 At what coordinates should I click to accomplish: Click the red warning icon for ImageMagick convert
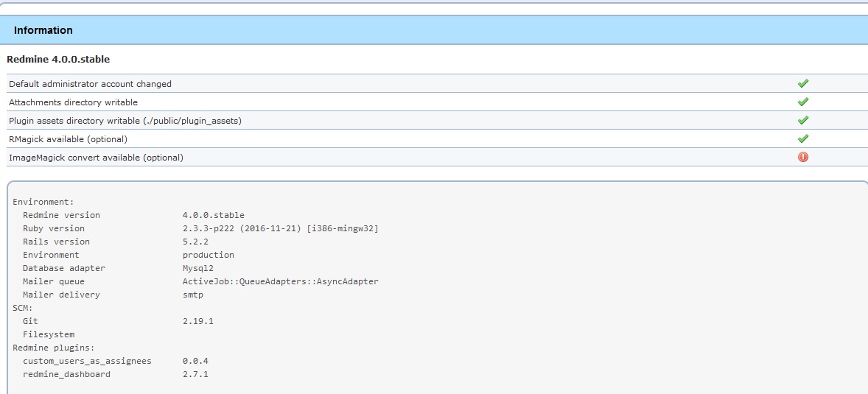coord(802,157)
